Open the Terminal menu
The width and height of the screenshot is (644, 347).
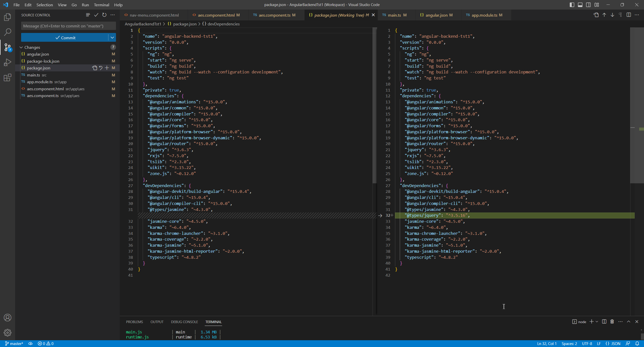[101, 5]
